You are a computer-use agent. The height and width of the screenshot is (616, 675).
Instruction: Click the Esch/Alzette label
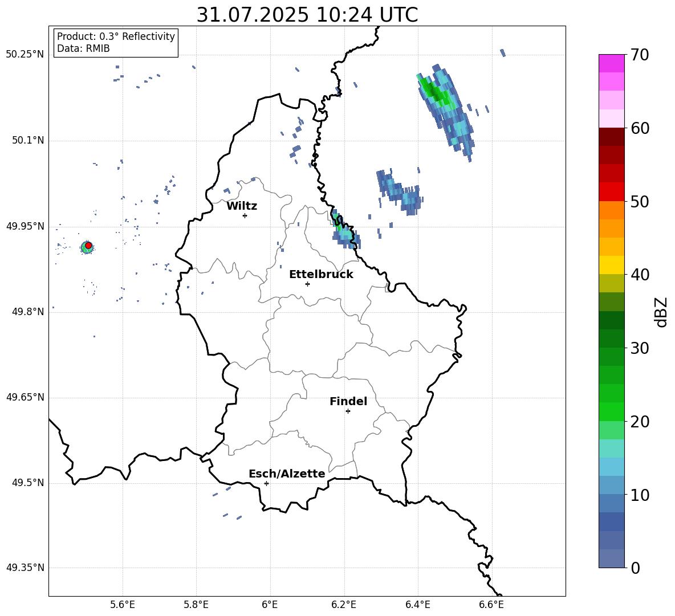(287, 474)
